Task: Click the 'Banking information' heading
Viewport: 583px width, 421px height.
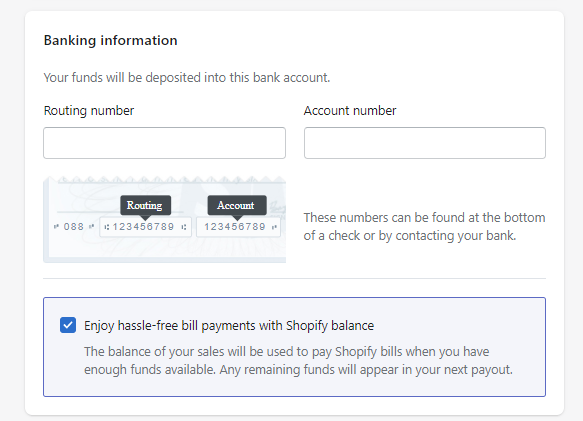Action: pos(110,40)
